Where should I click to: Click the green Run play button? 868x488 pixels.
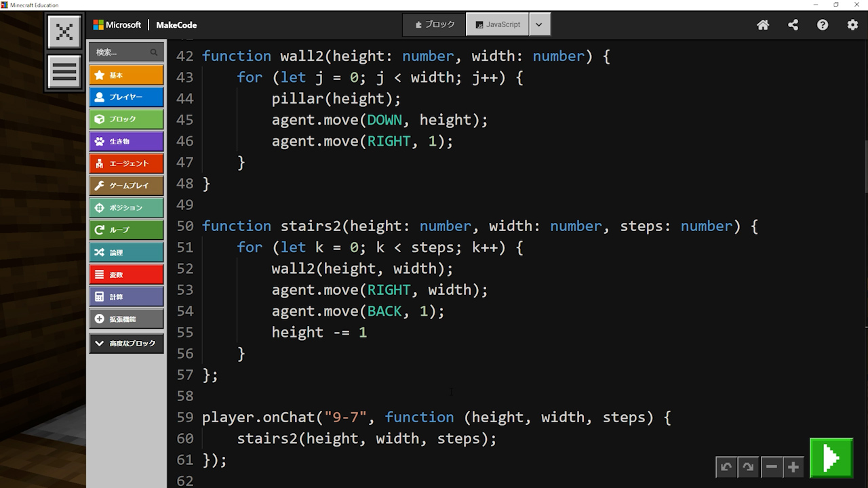tap(831, 459)
